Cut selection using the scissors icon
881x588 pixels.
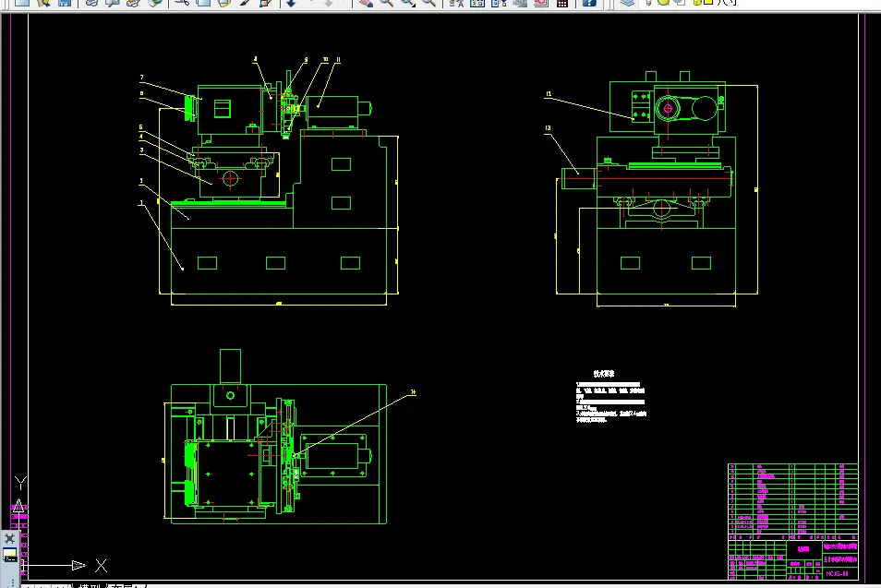coord(182,2)
